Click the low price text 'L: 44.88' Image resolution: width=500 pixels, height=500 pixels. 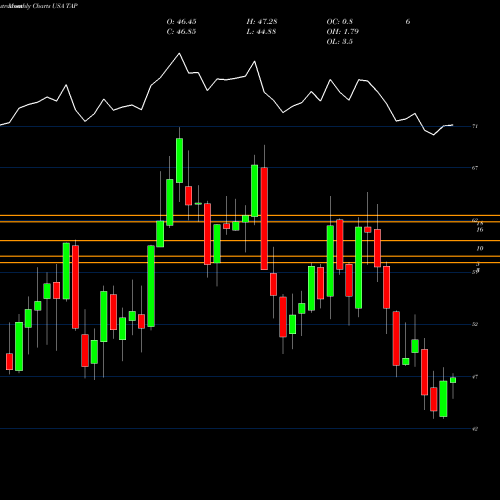click(261, 32)
